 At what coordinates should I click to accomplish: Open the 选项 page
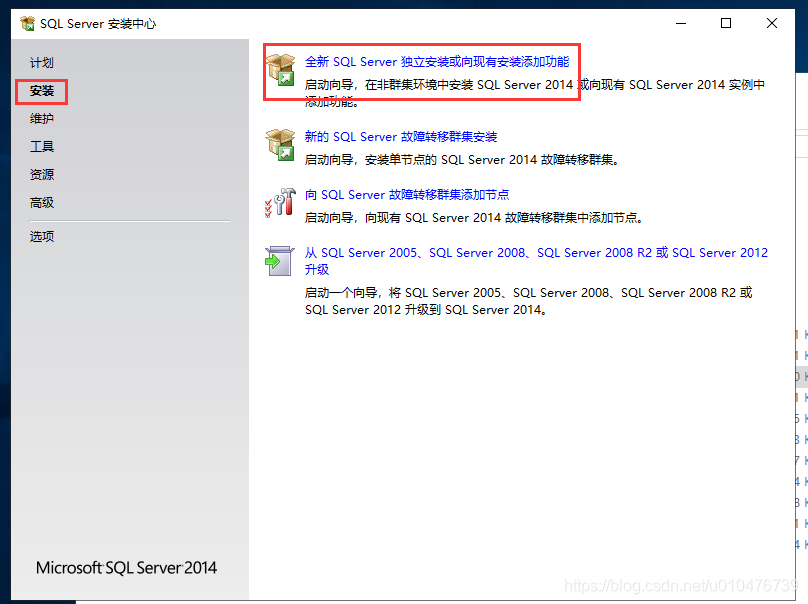(42, 237)
